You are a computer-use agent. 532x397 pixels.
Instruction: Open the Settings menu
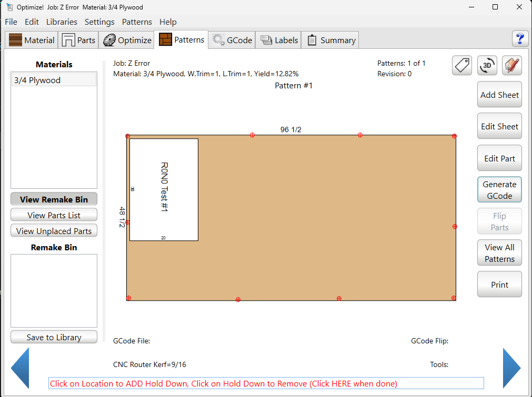click(x=99, y=22)
